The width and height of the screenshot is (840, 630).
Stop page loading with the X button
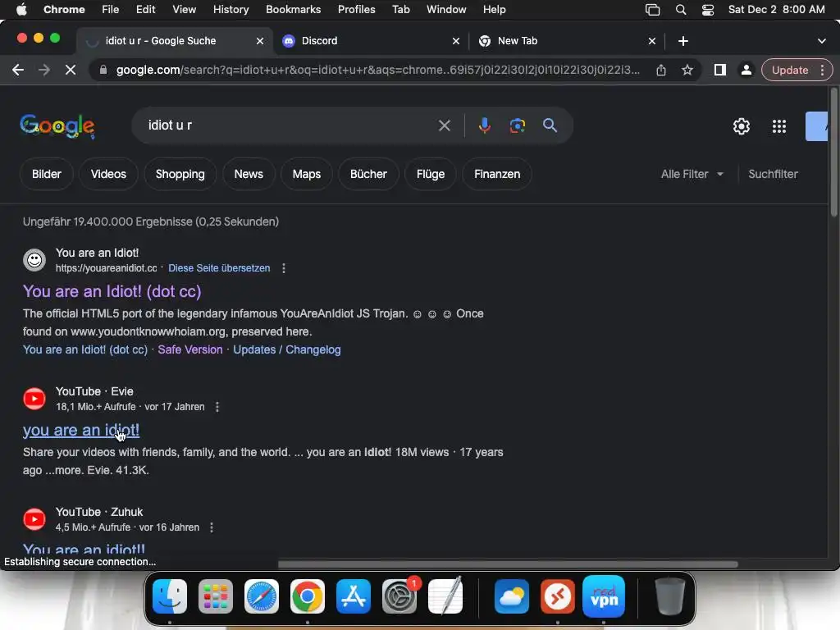(71, 71)
